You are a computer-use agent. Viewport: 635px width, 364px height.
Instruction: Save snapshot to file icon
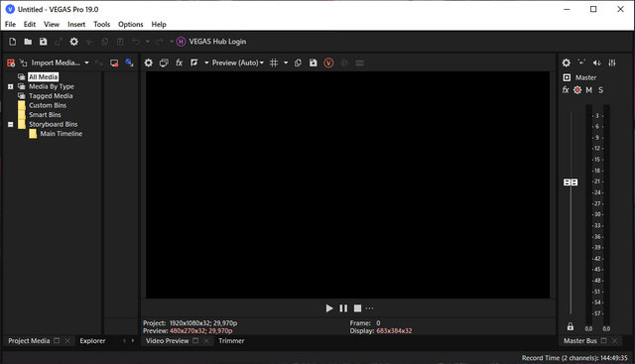coord(314,62)
